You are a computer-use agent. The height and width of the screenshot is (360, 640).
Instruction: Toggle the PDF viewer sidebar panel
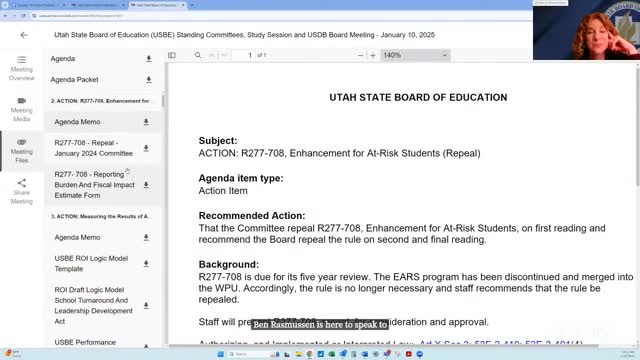(x=172, y=55)
